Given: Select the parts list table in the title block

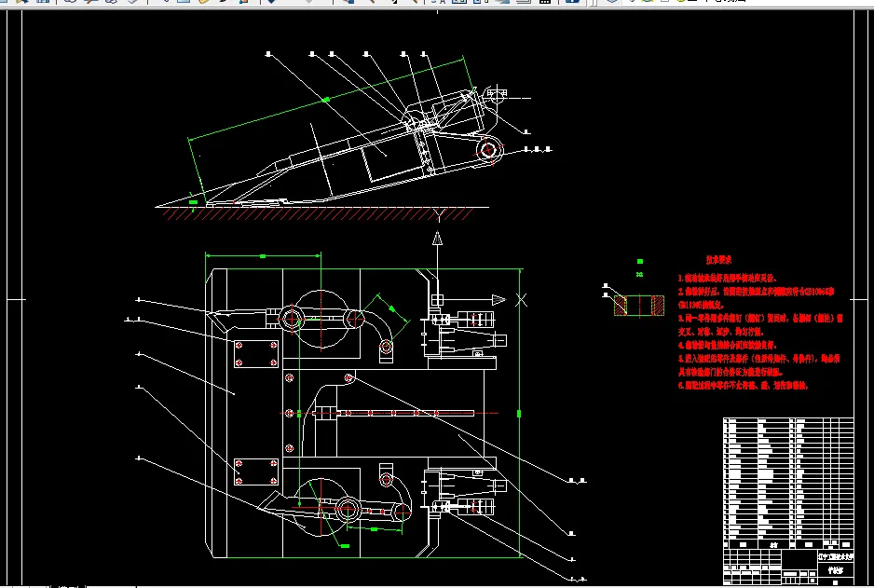Looking at the screenshot, I should (x=788, y=484).
